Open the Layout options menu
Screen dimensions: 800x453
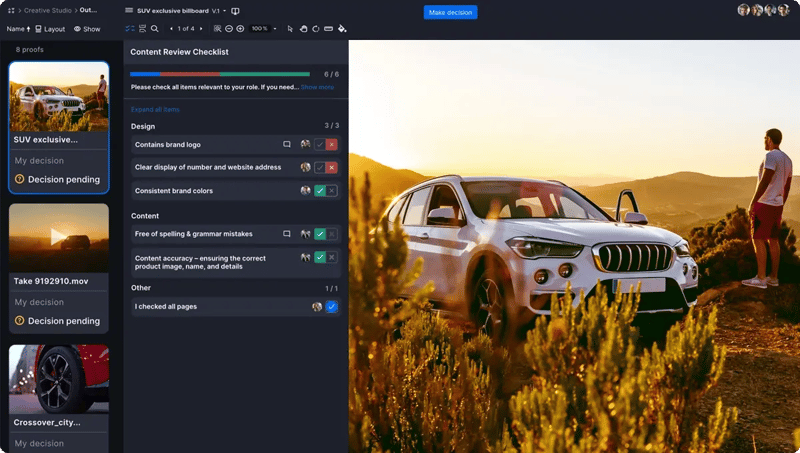(x=50, y=29)
